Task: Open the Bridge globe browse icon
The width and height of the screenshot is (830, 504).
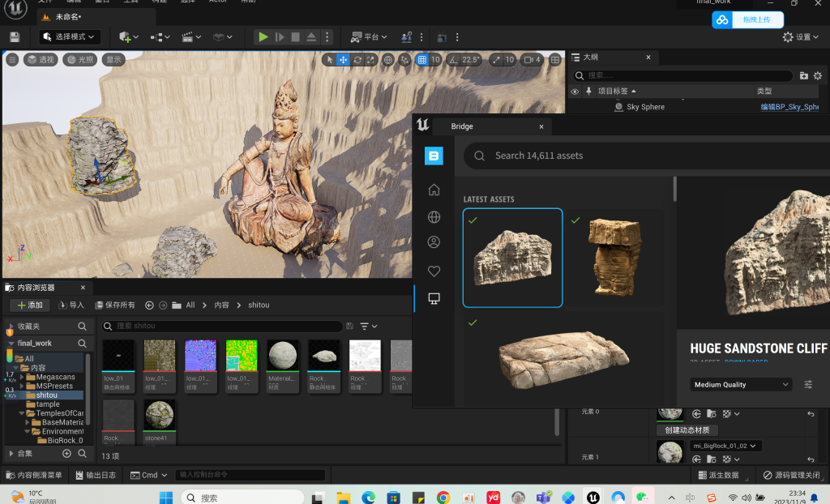Action: coord(434,216)
